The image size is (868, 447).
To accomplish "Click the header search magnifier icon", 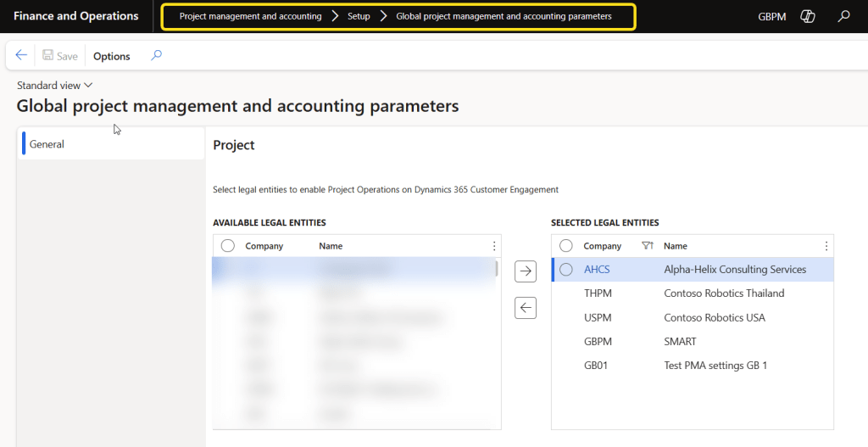I will tap(843, 16).
